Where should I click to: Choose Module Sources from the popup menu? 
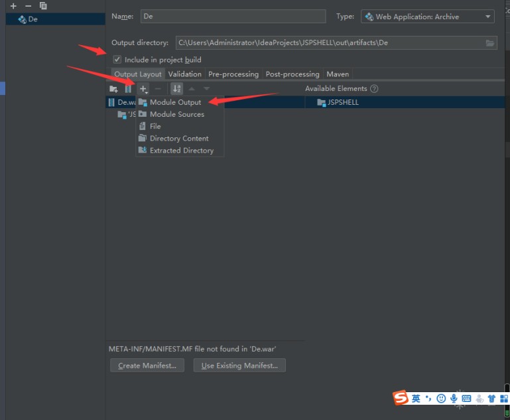[180, 114]
